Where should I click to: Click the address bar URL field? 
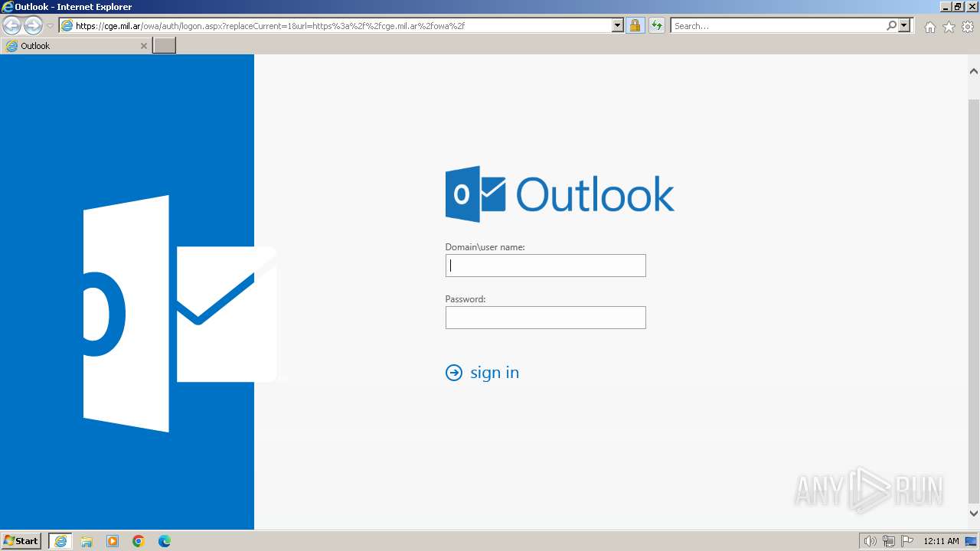click(335, 26)
